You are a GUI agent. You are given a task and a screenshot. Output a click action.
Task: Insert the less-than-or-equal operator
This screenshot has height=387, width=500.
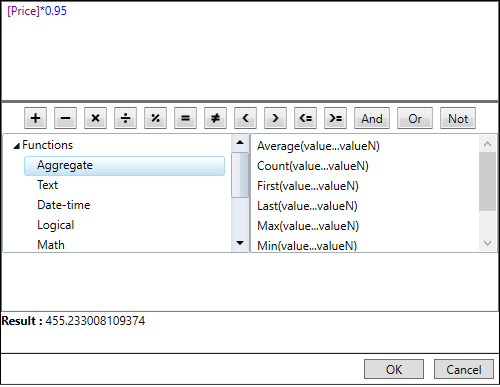305,118
